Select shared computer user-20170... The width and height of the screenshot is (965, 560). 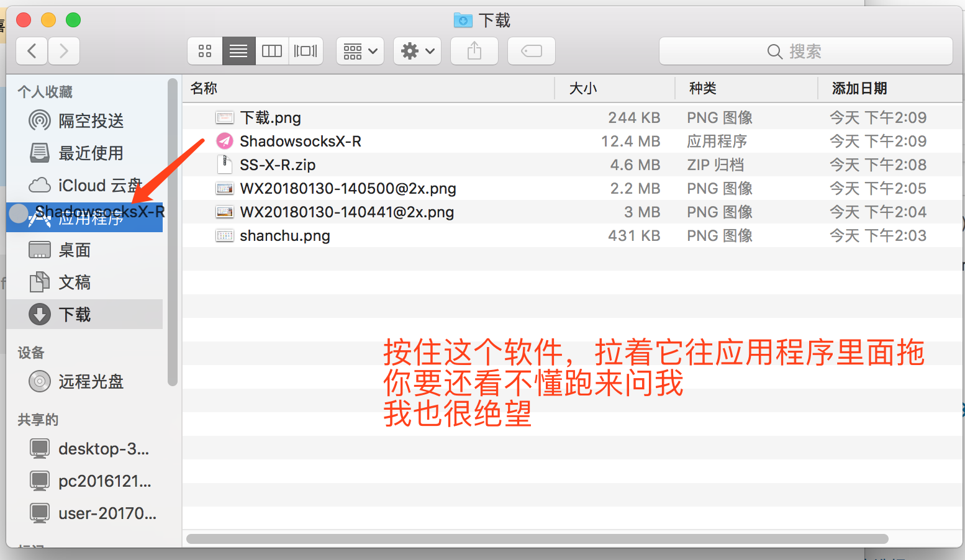(x=84, y=513)
